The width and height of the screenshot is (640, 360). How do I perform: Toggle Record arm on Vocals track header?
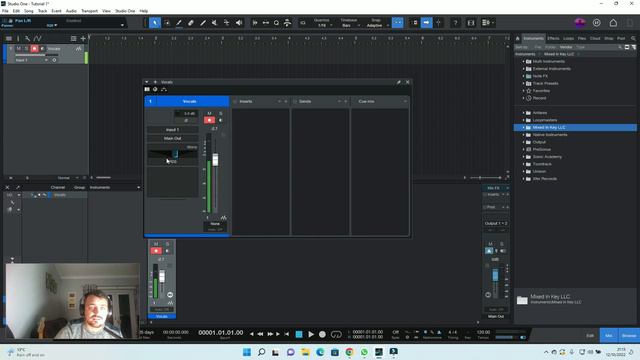pyautogui.click(x=34, y=49)
